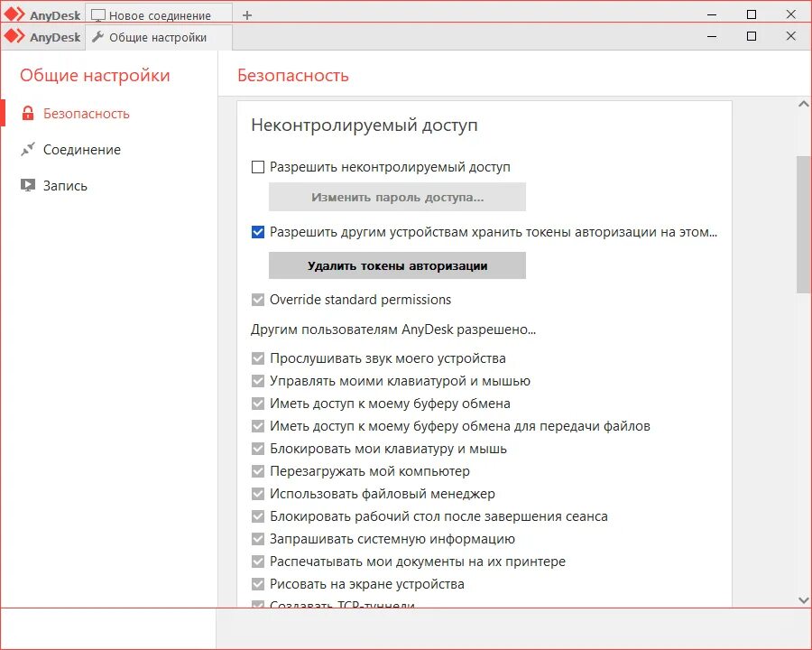Close the settings window
The width and height of the screenshot is (812, 650).
tap(790, 36)
